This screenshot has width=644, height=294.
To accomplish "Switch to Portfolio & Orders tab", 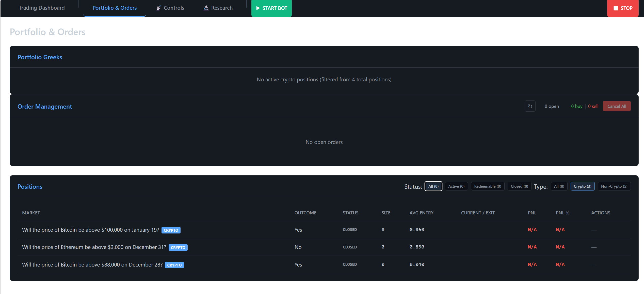I will click(115, 8).
